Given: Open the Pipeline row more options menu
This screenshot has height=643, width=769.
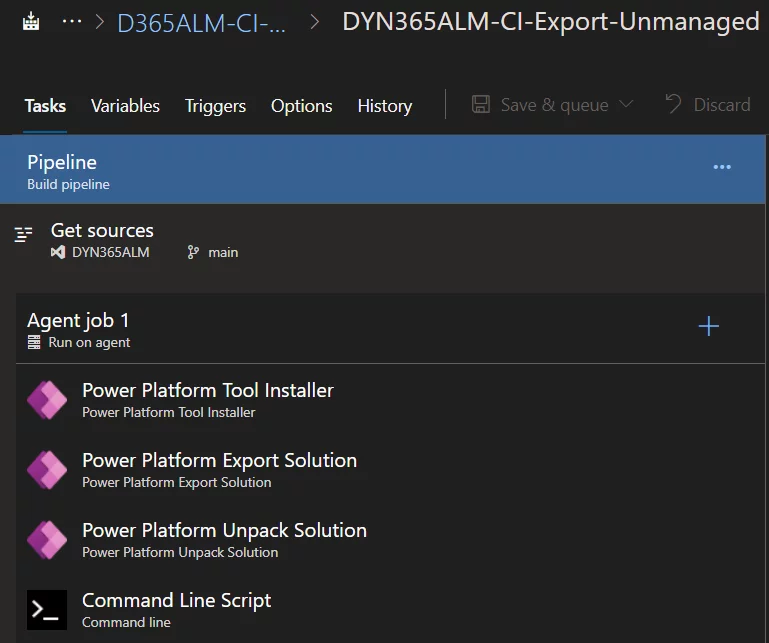Looking at the screenshot, I should tap(722, 167).
